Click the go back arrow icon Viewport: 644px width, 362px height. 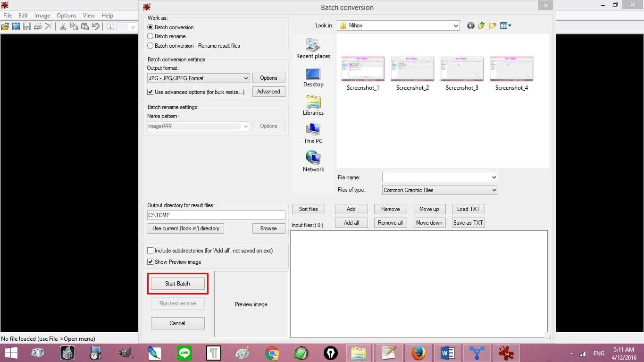point(470,26)
